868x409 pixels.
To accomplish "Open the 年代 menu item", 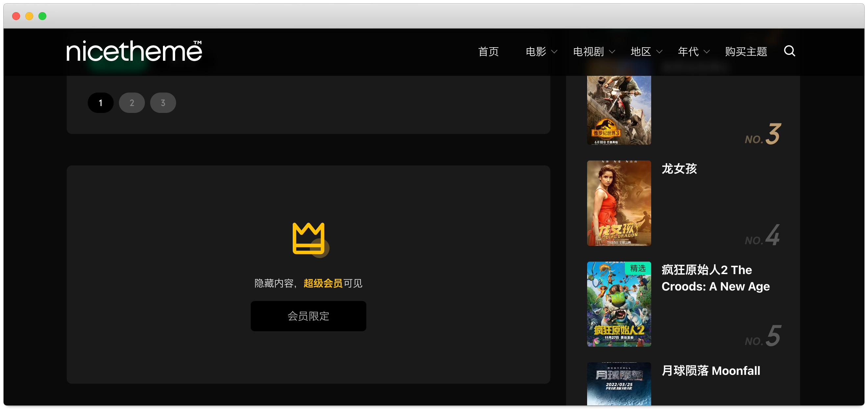I will pyautogui.click(x=688, y=52).
